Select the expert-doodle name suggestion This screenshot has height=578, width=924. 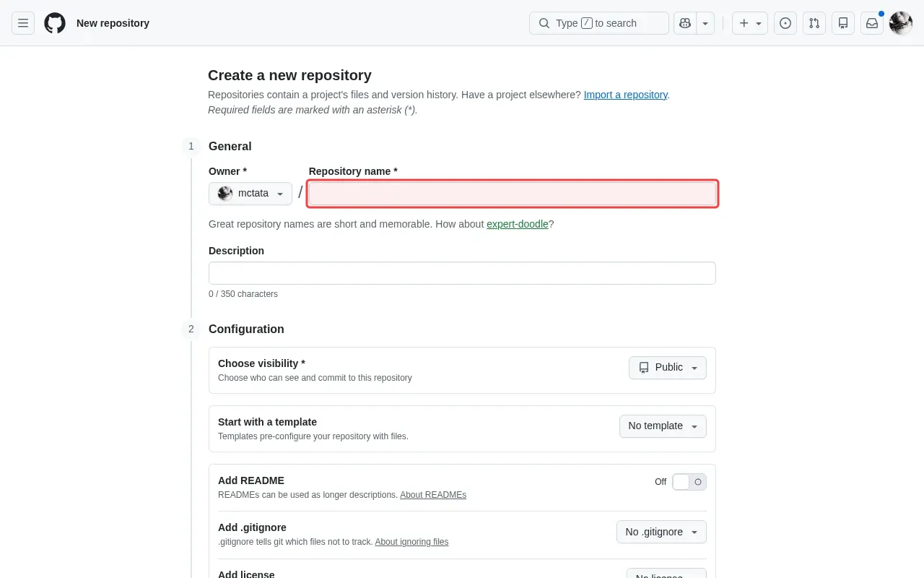pyautogui.click(x=517, y=224)
